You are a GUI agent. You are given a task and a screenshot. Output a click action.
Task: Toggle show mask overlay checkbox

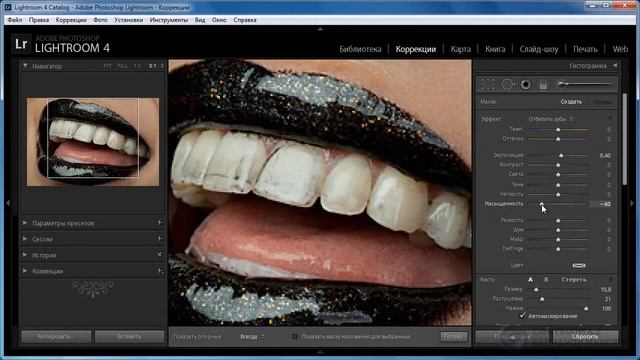(x=295, y=337)
